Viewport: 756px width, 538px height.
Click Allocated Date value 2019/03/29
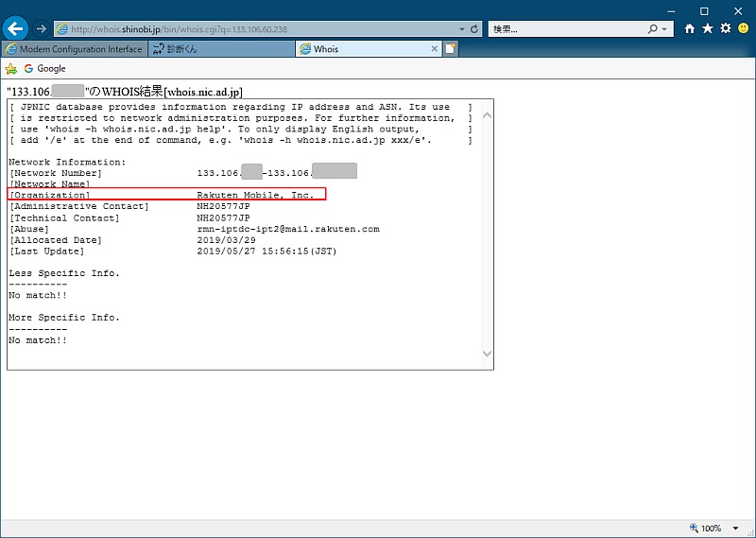pos(226,240)
